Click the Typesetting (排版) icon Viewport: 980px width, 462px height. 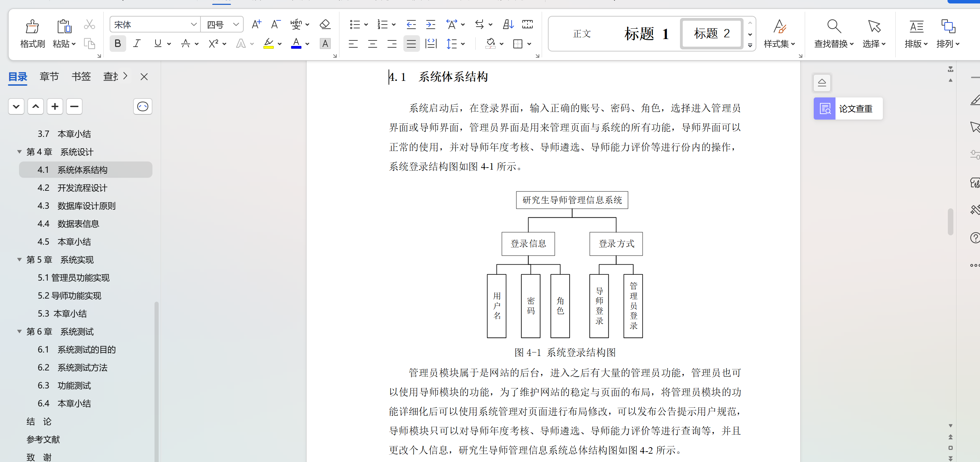916,26
